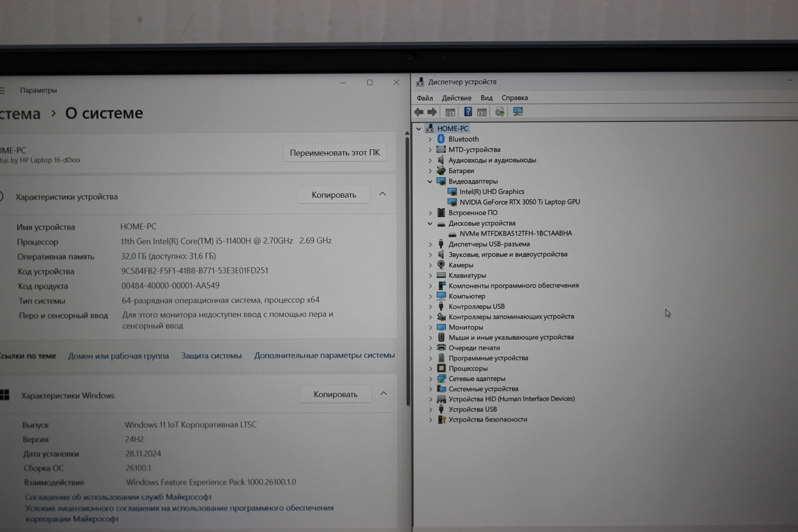Viewport: 798px width, 532px height.
Task: Copy device specs with Копировать button
Action: click(334, 195)
